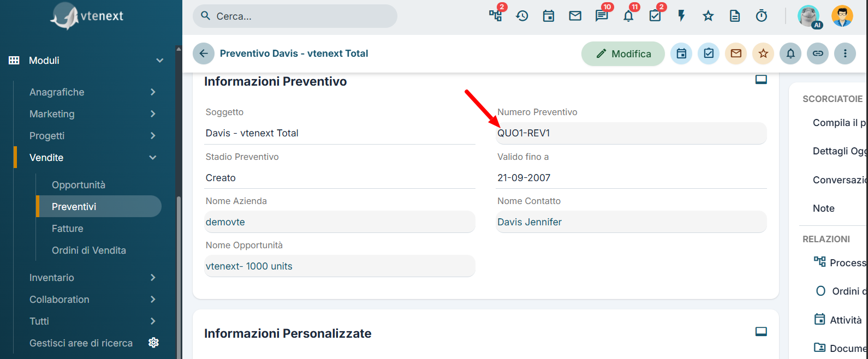Toggle the follow bell for this record
This screenshot has width=868, height=359.
tap(790, 53)
